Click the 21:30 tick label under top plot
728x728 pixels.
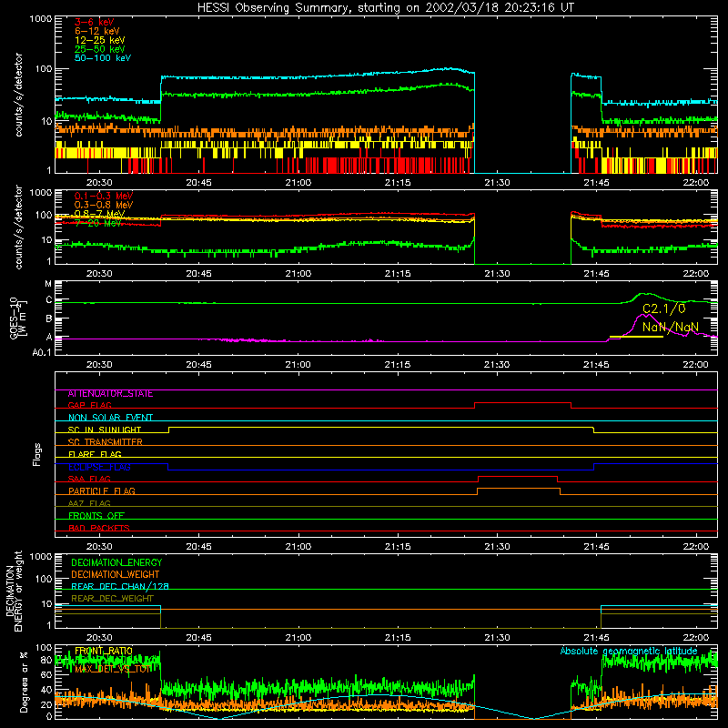pos(497,183)
